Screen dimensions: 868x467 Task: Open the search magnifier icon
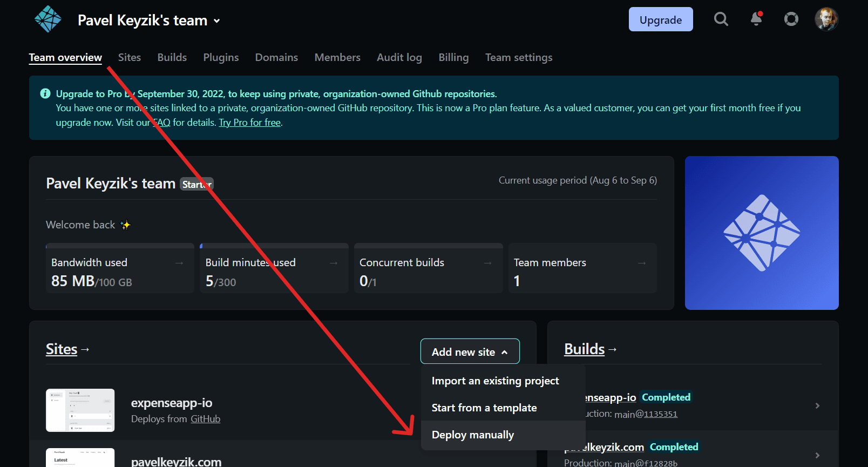coord(721,19)
